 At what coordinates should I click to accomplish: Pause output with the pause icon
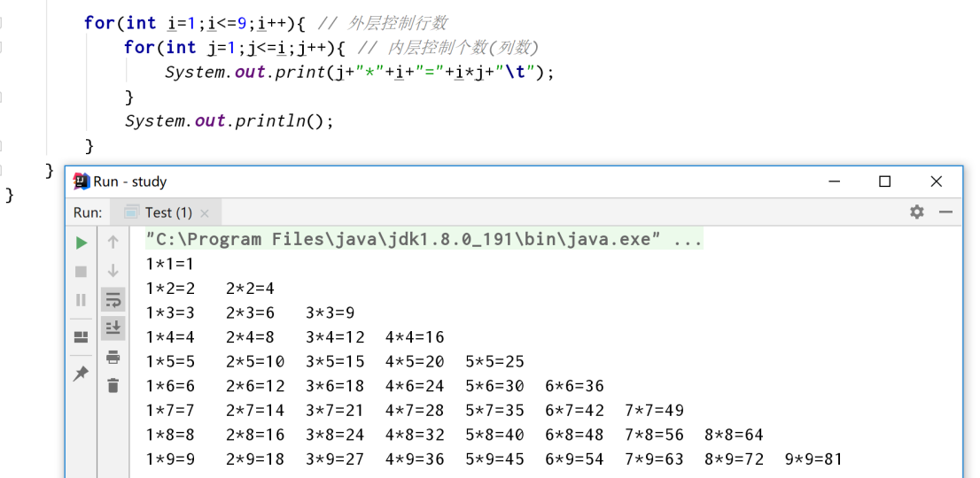82,300
